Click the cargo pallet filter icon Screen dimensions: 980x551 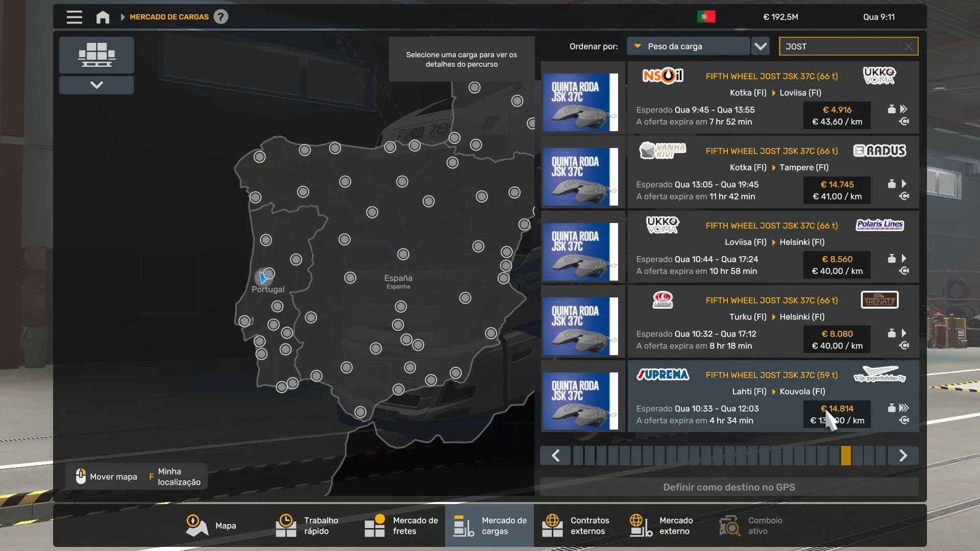tap(96, 55)
